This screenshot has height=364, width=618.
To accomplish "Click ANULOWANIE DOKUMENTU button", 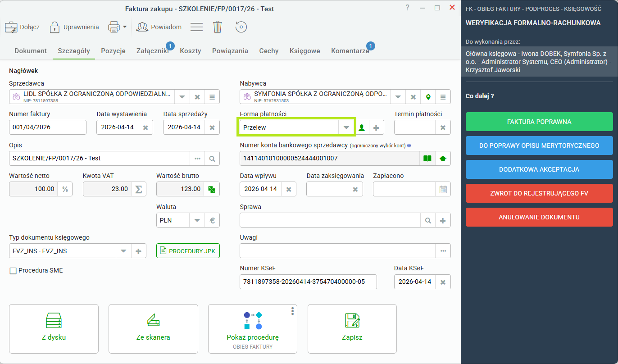I will (539, 217).
